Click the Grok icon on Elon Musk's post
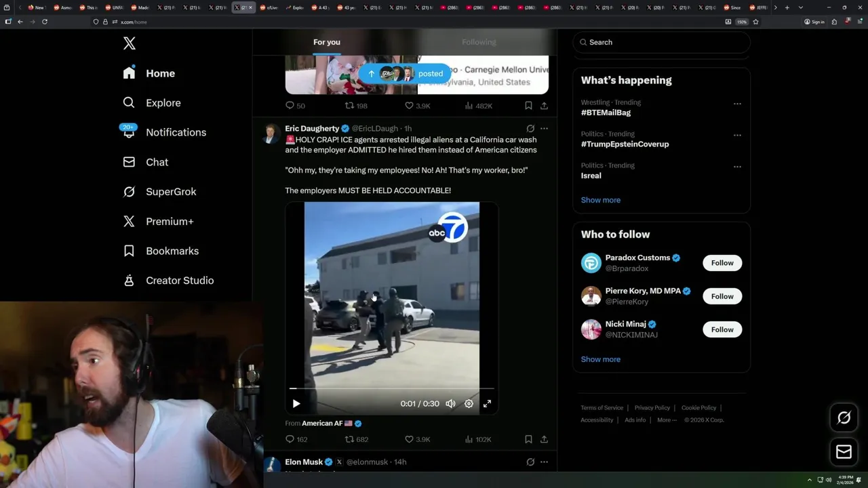This screenshot has width=868, height=488. coord(530,462)
